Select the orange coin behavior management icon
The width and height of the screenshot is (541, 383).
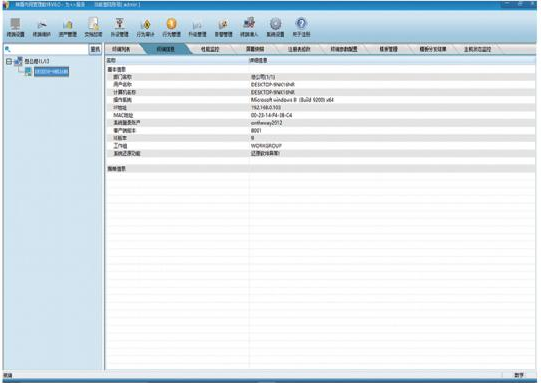click(x=171, y=27)
